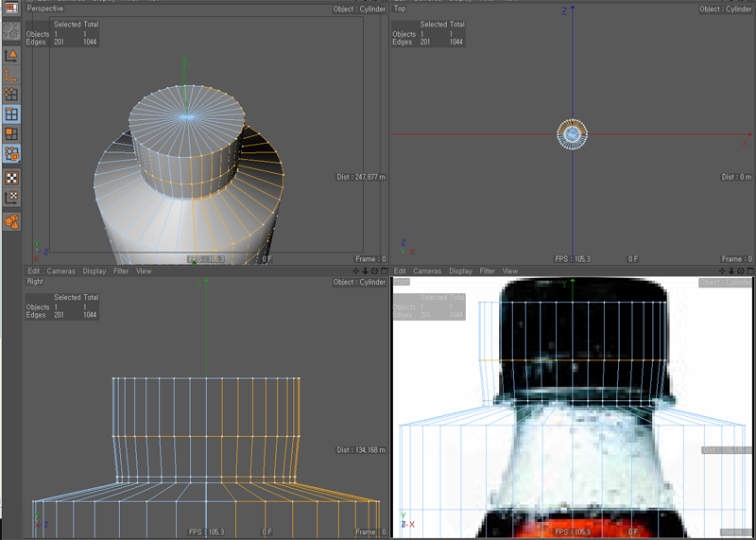
Task: Activate Polygons mode icon
Action: click(x=11, y=134)
